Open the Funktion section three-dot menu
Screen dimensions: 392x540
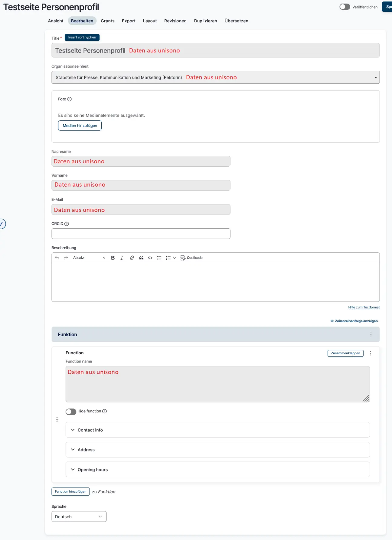point(371,334)
